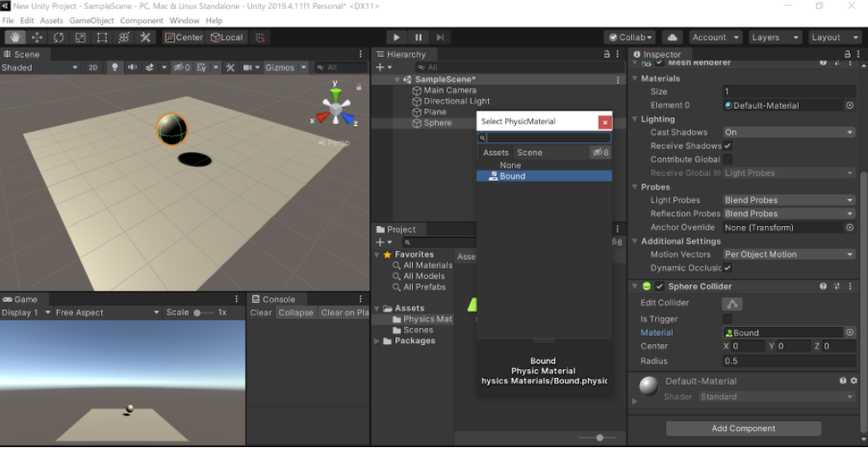Open Physics Mat folder in Project
868x450 pixels.
421,319
